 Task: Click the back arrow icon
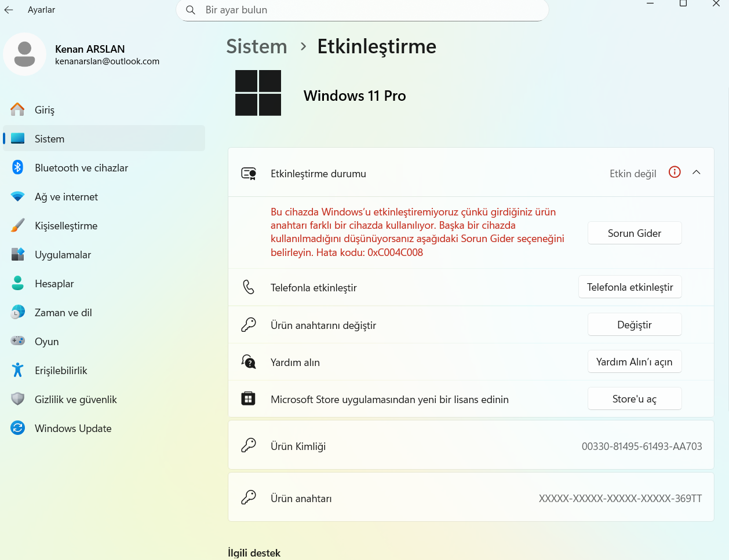pyautogui.click(x=8, y=10)
